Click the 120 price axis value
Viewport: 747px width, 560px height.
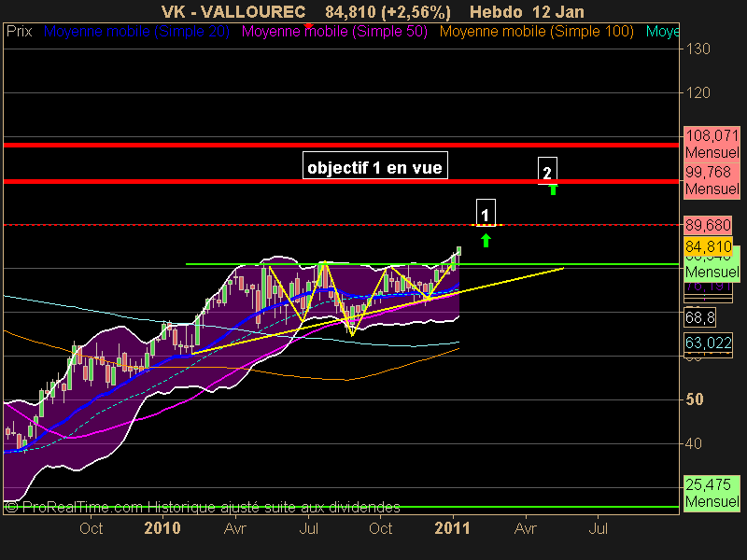(698, 92)
